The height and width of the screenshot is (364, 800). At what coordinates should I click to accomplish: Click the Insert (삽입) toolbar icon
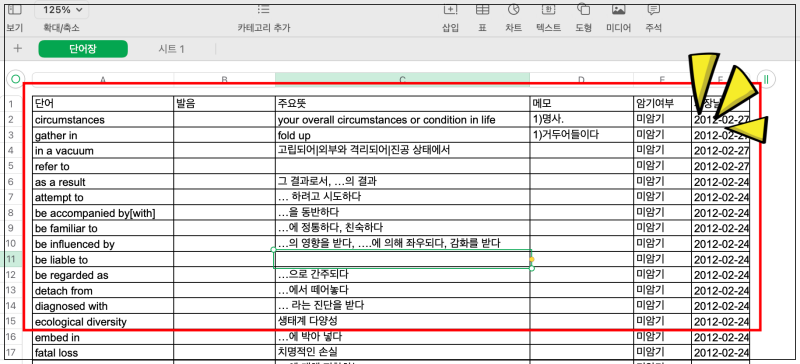click(x=451, y=10)
